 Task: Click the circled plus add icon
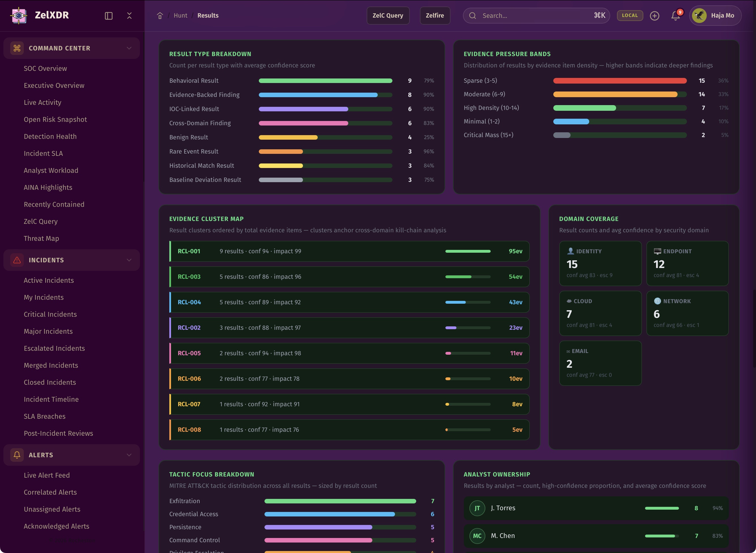click(654, 16)
